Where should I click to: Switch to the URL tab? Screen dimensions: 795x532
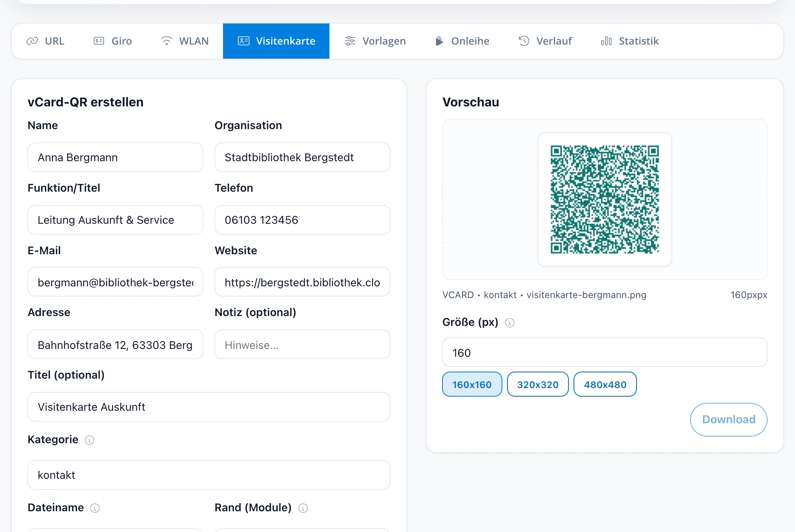[x=45, y=41]
